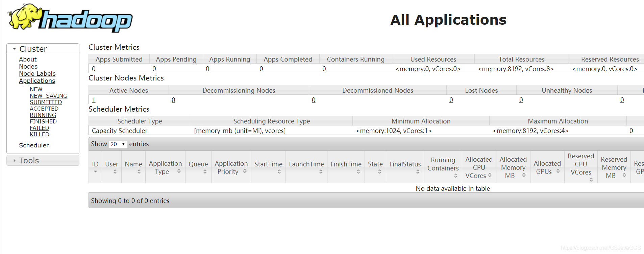Screen dimensions: 644x254
Task: Open the Node Labels link
Action: pyautogui.click(x=37, y=74)
